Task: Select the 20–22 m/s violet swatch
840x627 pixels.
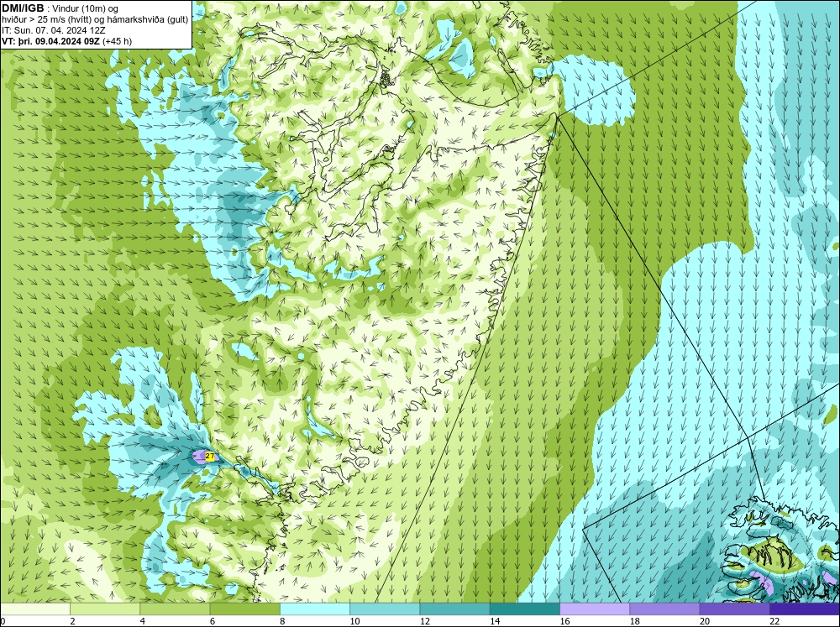Action: [x=734, y=609]
